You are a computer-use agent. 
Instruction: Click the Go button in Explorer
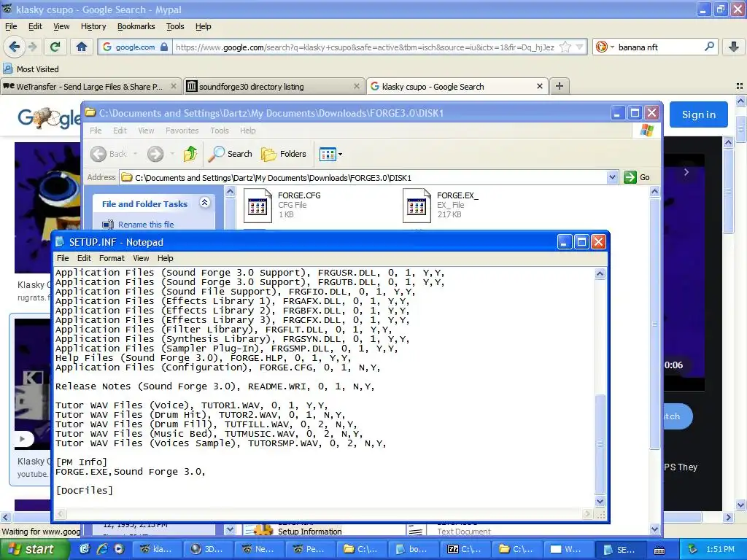coord(637,177)
